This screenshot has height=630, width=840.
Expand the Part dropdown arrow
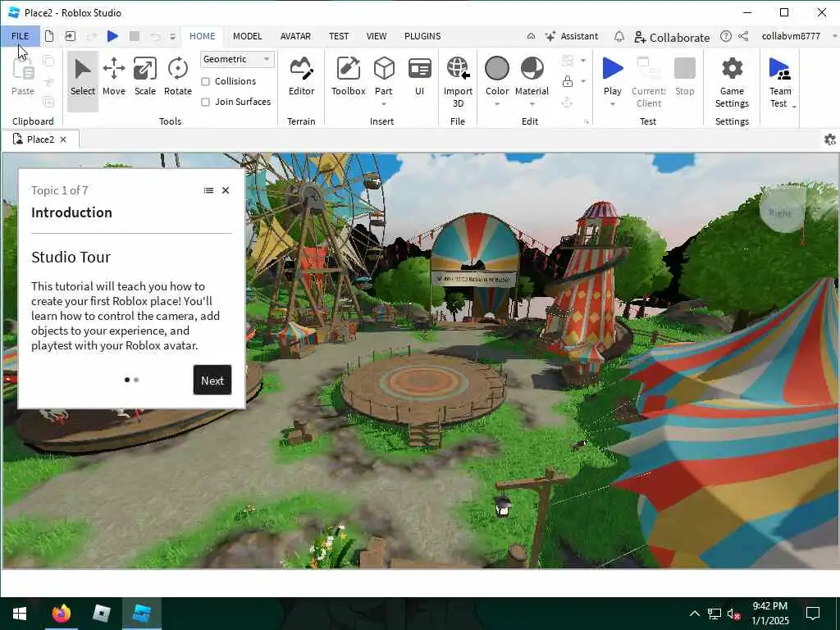384,104
